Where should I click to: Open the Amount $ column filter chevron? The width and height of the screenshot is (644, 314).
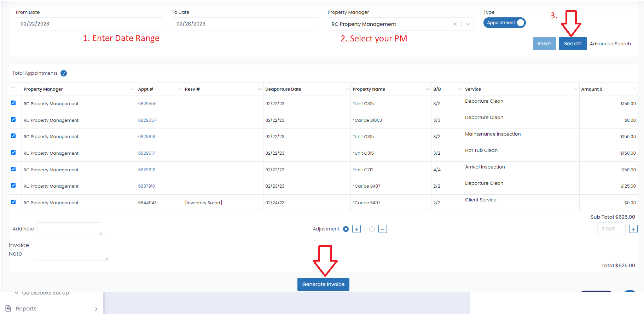click(x=634, y=89)
